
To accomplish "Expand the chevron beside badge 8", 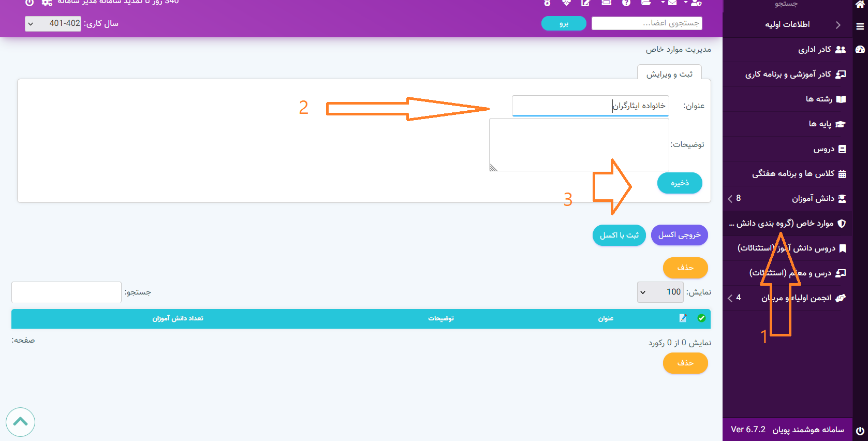I will coord(730,199).
